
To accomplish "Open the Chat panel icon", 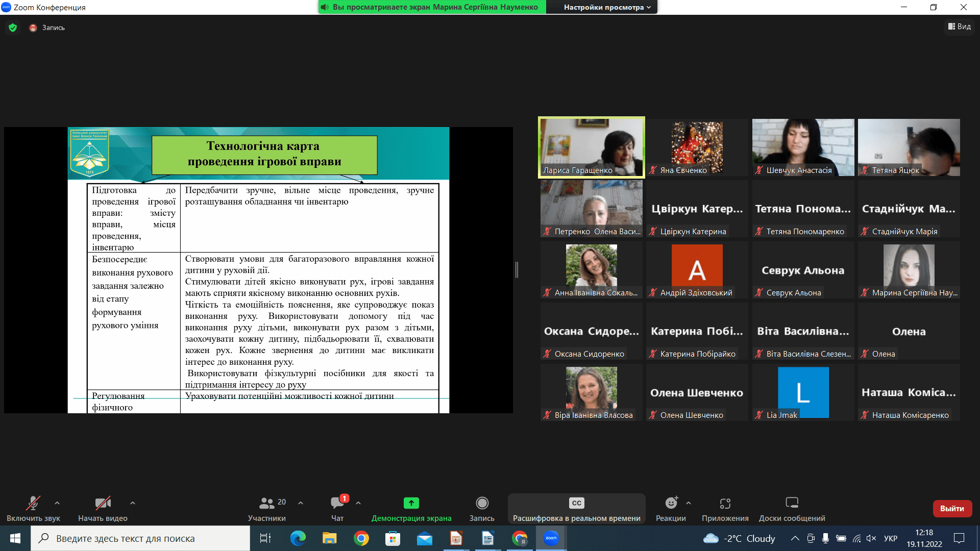I will pos(337,503).
